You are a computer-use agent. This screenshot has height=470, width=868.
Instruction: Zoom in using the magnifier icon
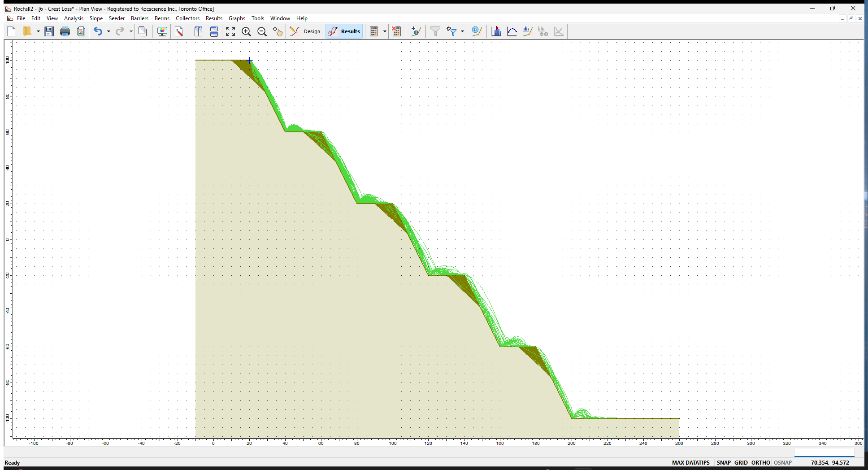(x=247, y=31)
